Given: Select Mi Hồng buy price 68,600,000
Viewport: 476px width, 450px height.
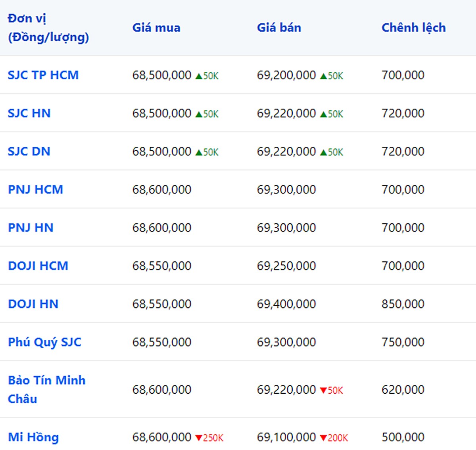Looking at the screenshot, I should (x=162, y=437).
